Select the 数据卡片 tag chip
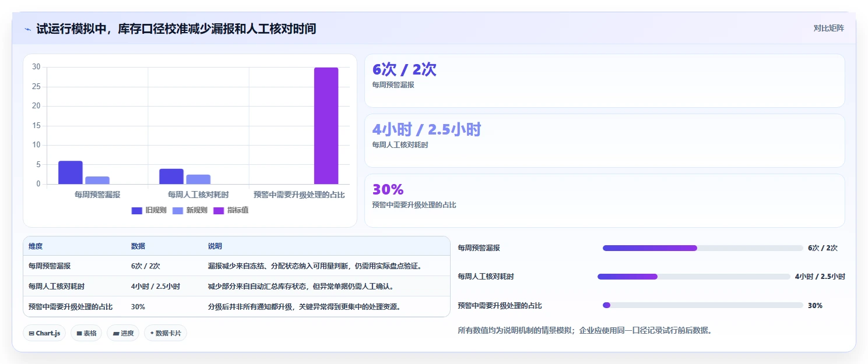This screenshot has height=364, width=868. tap(166, 333)
